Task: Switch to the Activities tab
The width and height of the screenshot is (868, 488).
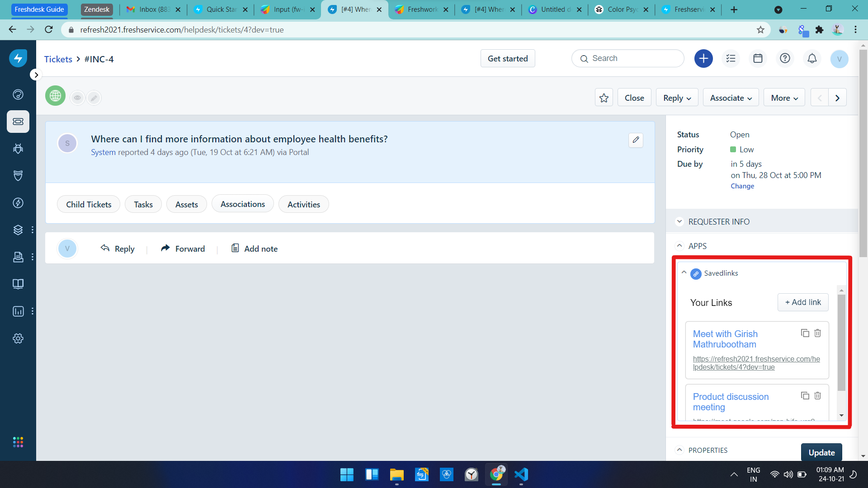Action: tap(303, 204)
